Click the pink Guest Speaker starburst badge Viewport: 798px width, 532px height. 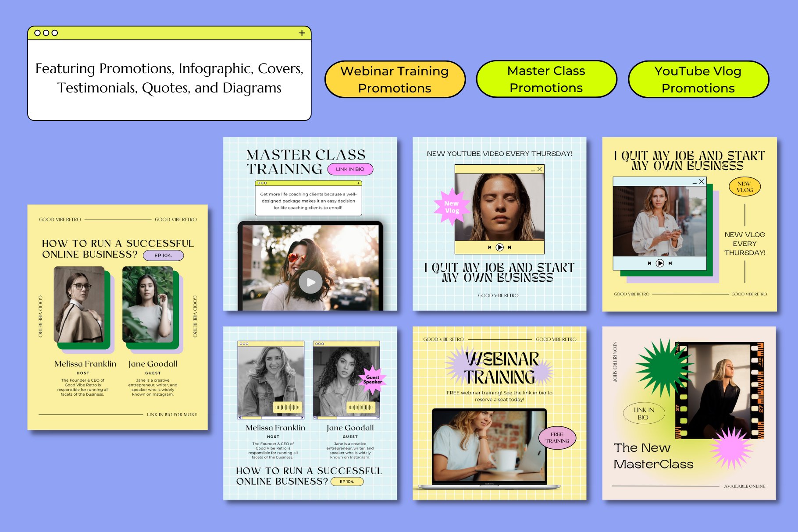tap(372, 379)
